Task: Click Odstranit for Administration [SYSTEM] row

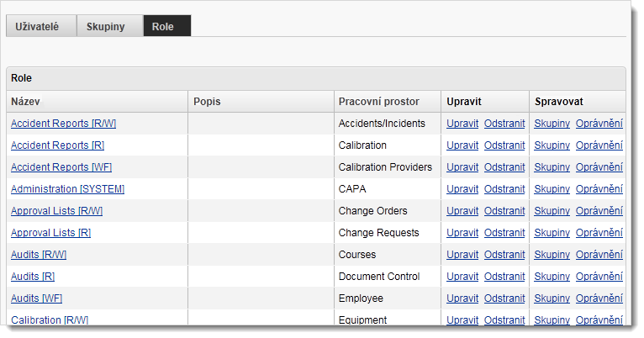Action: click(x=504, y=189)
